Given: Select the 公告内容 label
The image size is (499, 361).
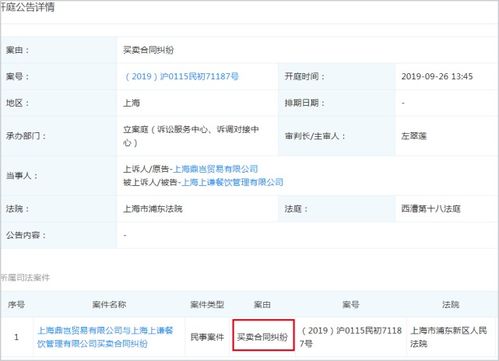Looking at the screenshot, I should tap(25, 235).
